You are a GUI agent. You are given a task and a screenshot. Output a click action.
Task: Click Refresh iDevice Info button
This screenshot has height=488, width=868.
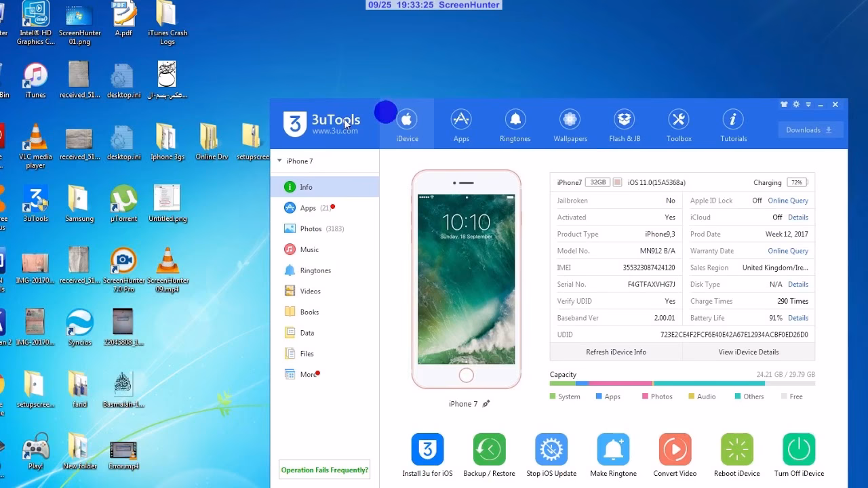616,352
